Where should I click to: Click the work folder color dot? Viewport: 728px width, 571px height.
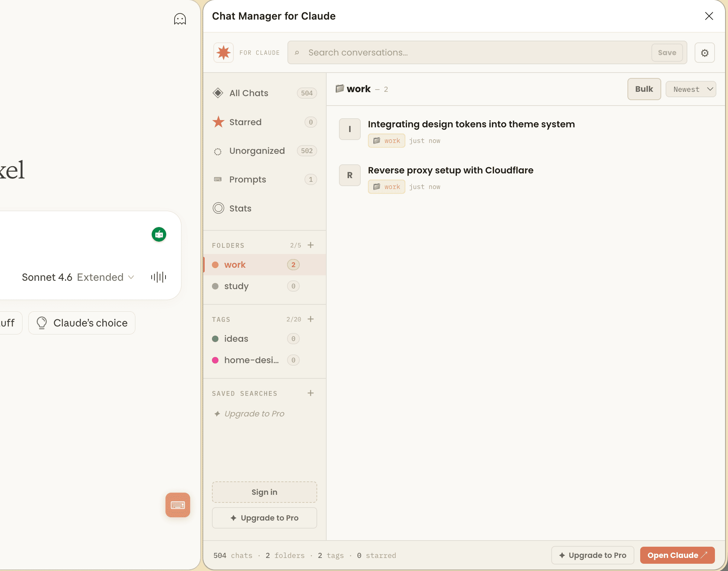(215, 265)
